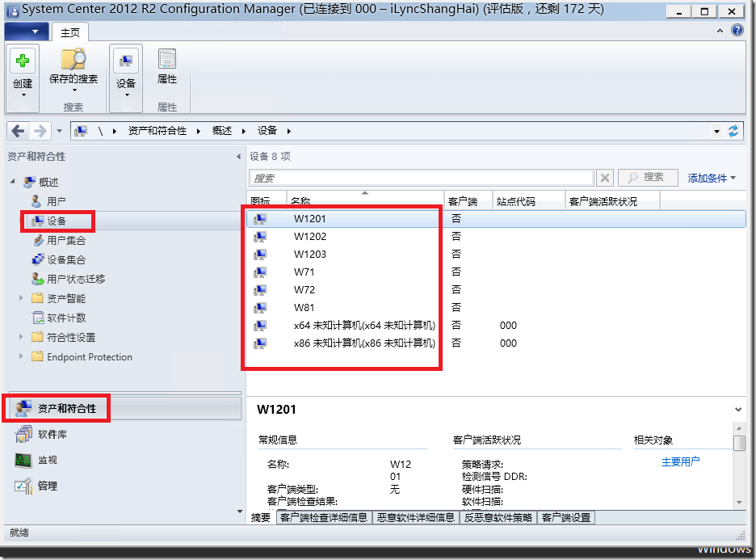The image size is (756, 560).
Task: Click 概述 in the breadcrumb path
Action: coord(222,131)
